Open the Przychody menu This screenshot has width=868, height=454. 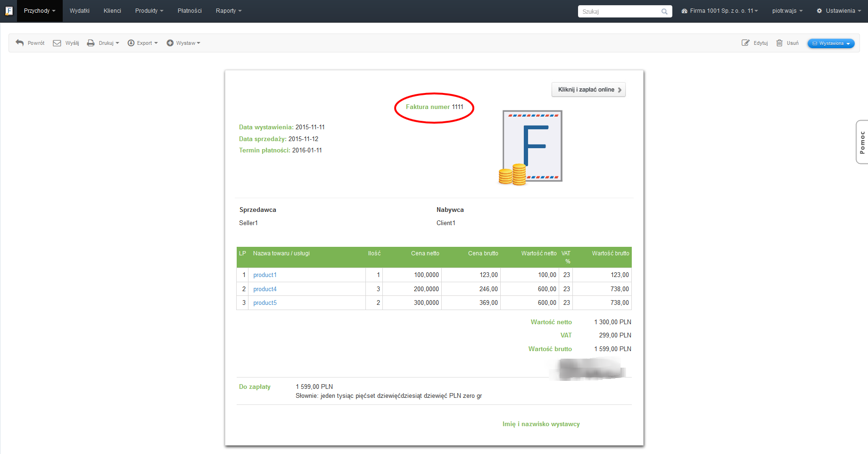40,11
